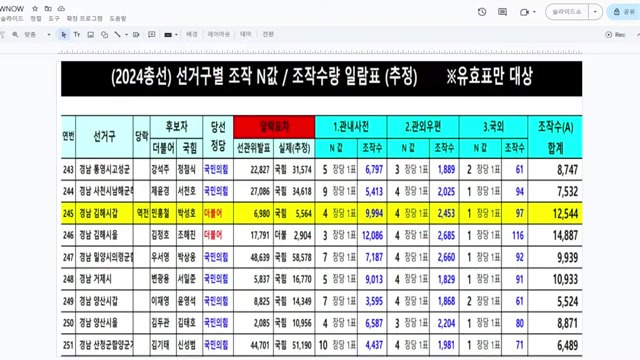Click the 실제(추정) sub-header cell
Image resolution: width=640 pixels, height=360 pixels.
pos(294,148)
